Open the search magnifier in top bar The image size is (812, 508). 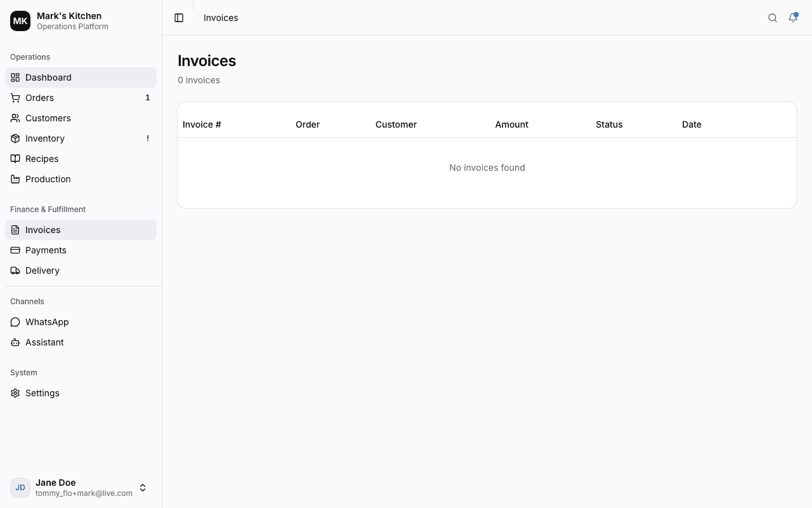(772, 18)
